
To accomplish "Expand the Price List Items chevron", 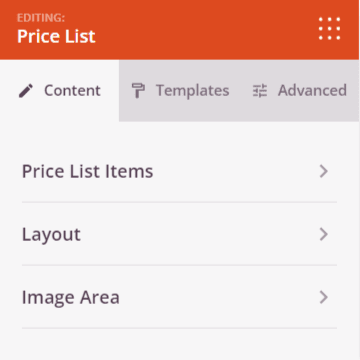I will click(324, 171).
